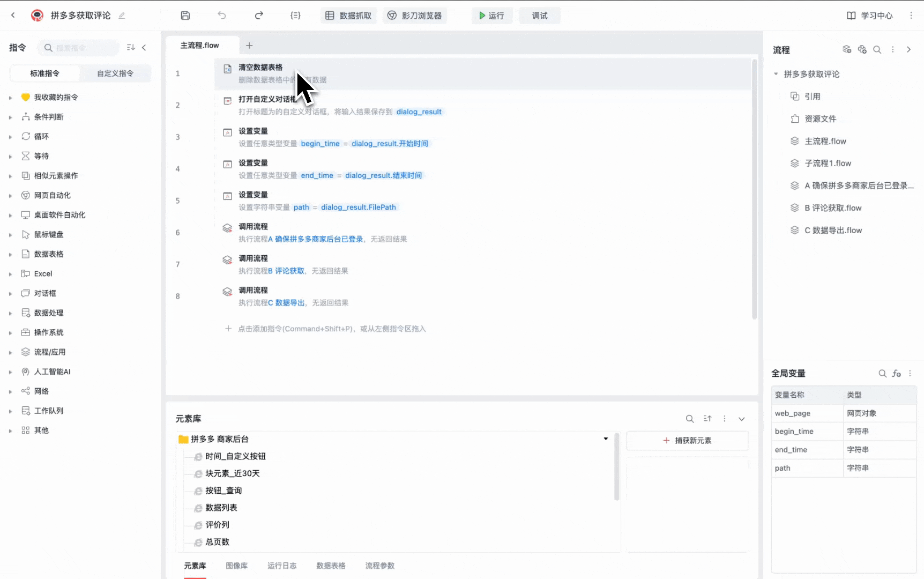Select 工作队列 command group
The width and height of the screenshot is (924, 579).
point(49,411)
